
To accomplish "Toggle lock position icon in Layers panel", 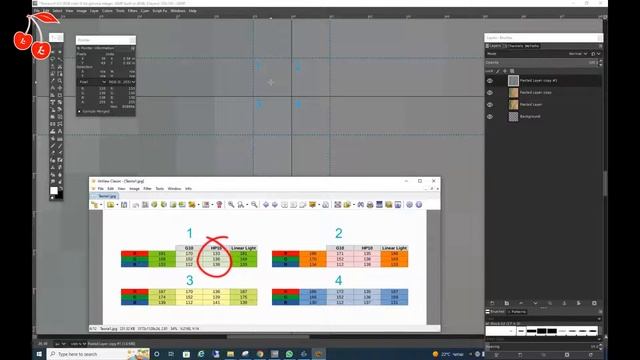I will (x=505, y=71).
